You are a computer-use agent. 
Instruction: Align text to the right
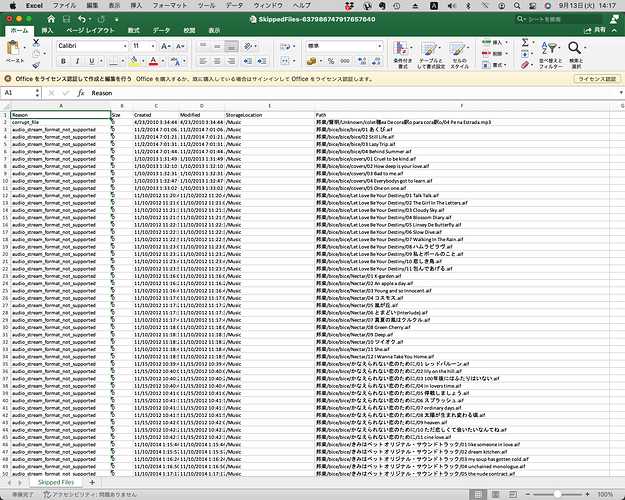(x=231, y=61)
